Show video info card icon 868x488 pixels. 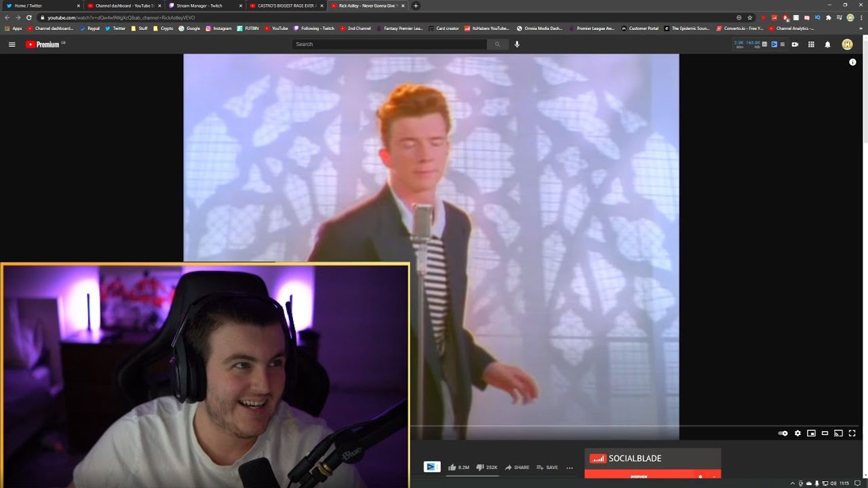point(852,62)
